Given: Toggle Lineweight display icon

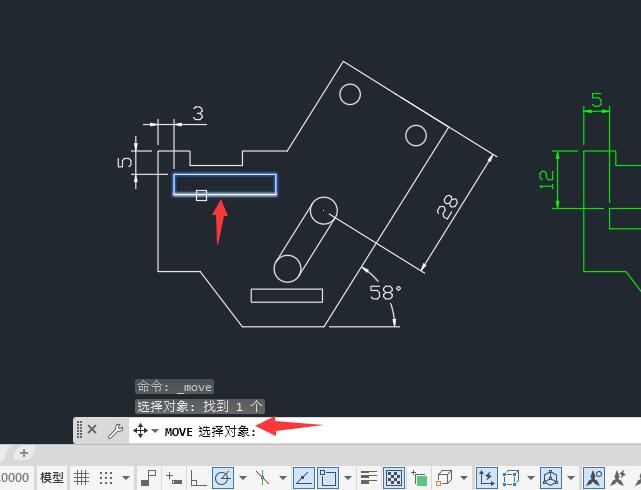Looking at the screenshot, I should (369, 477).
